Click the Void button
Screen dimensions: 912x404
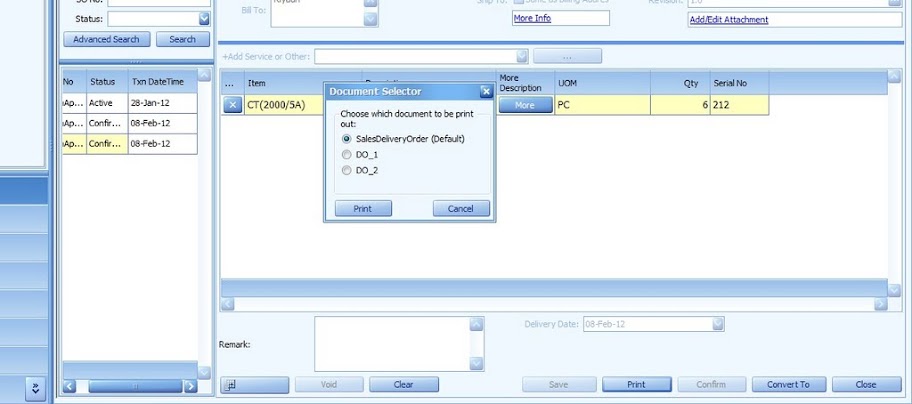tap(329, 384)
